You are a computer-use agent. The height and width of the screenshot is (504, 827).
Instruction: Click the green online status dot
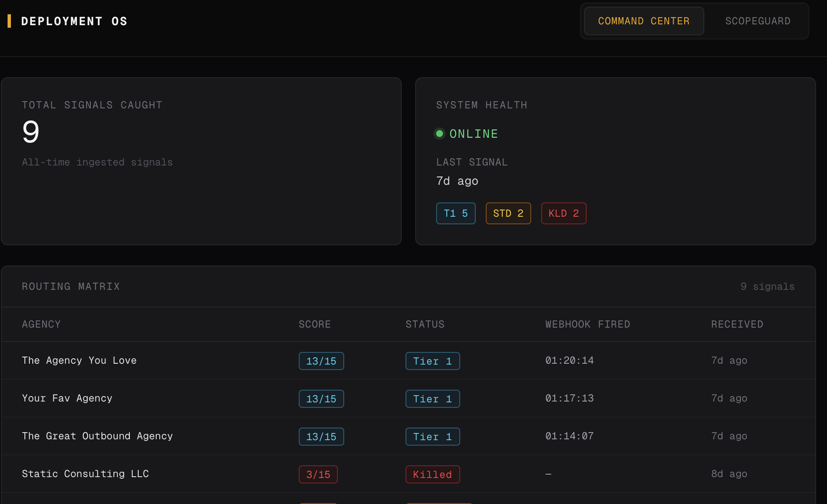coord(440,134)
